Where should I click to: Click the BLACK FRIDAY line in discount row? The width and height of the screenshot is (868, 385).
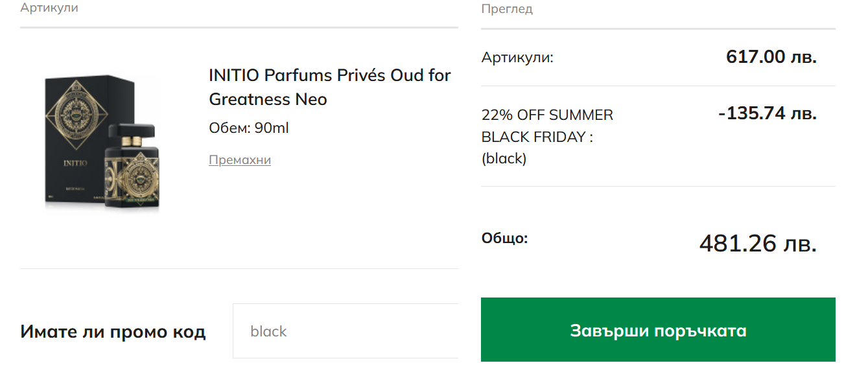pos(537,137)
